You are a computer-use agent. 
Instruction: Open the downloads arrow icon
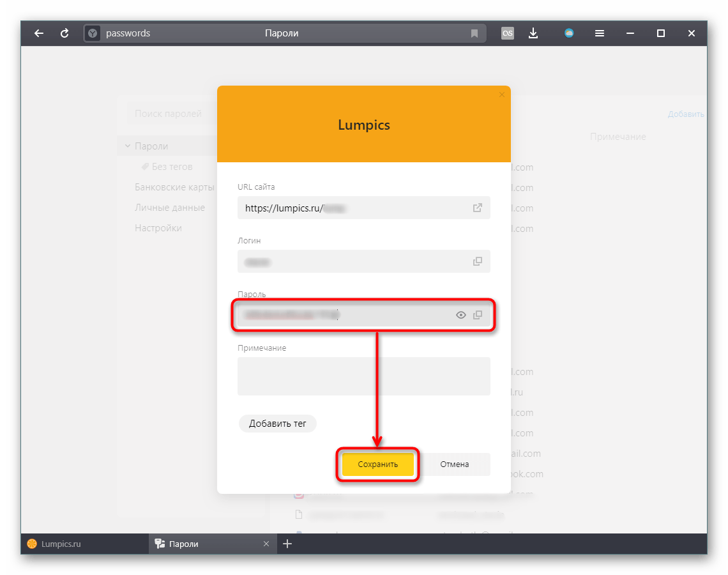coord(533,33)
